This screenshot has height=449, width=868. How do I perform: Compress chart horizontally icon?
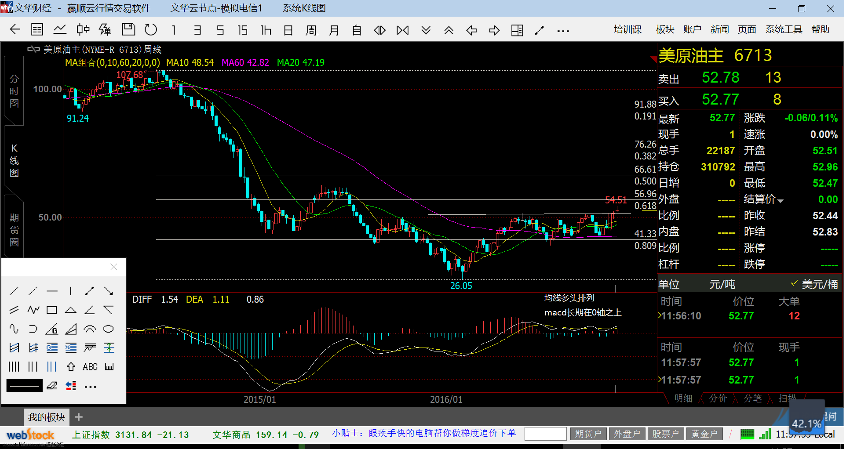(380, 30)
